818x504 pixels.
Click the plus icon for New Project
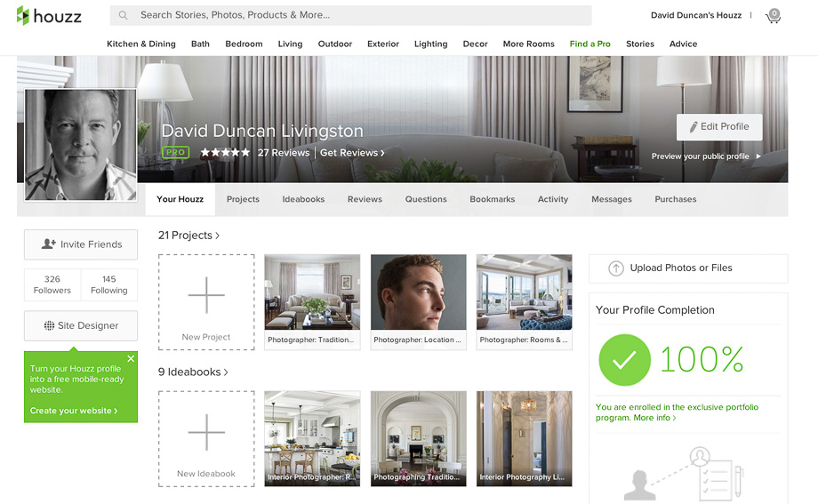point(206,295)
